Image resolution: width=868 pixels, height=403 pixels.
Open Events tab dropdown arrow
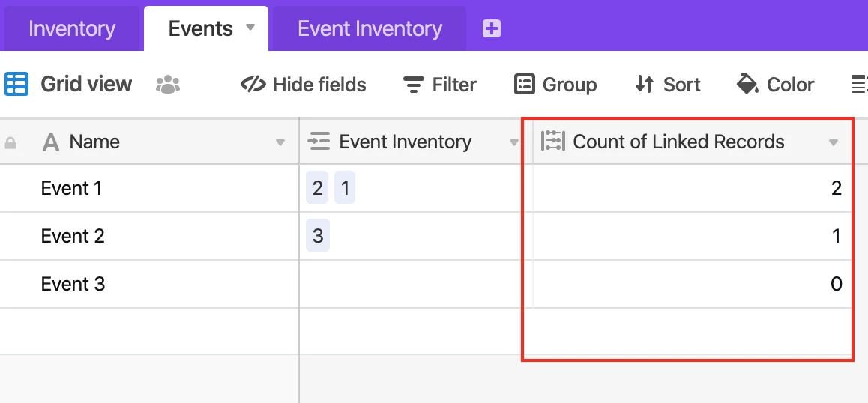(250, 27)
